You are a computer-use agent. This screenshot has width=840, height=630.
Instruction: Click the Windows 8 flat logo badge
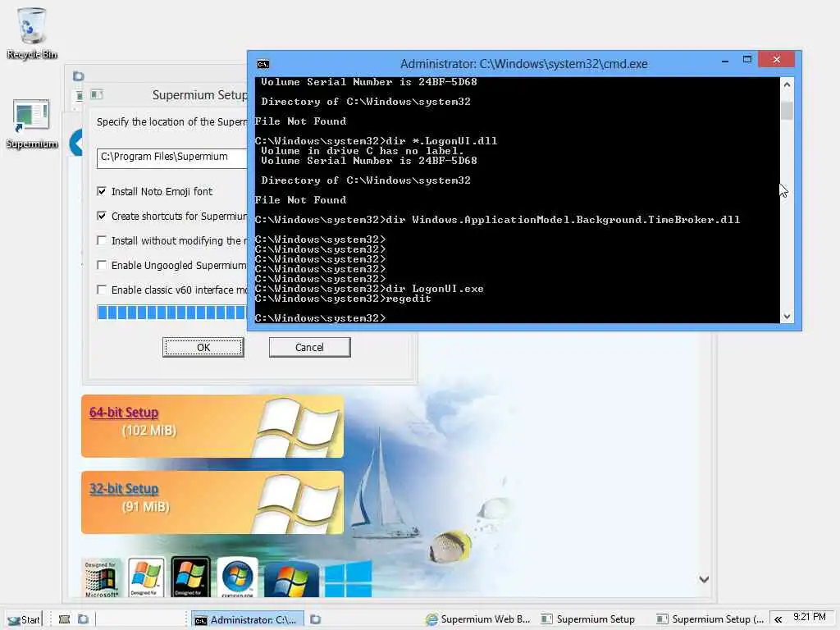point(348,579)
